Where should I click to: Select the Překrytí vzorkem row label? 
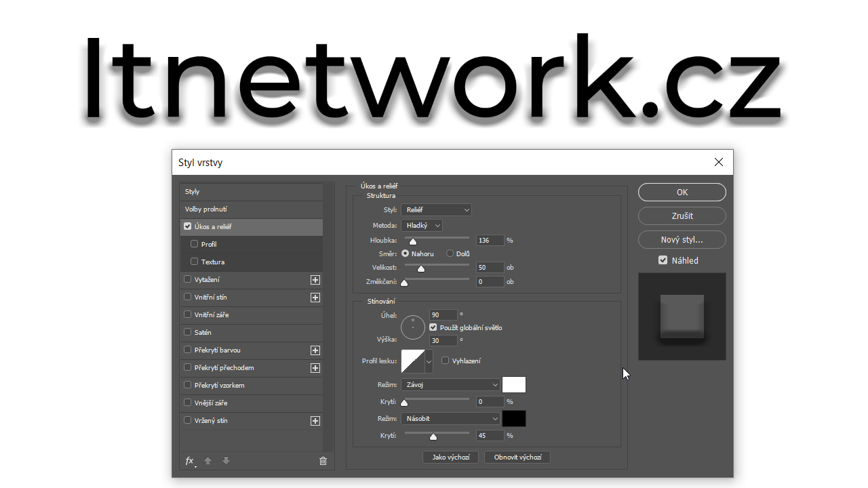click(x=220, y=386)
